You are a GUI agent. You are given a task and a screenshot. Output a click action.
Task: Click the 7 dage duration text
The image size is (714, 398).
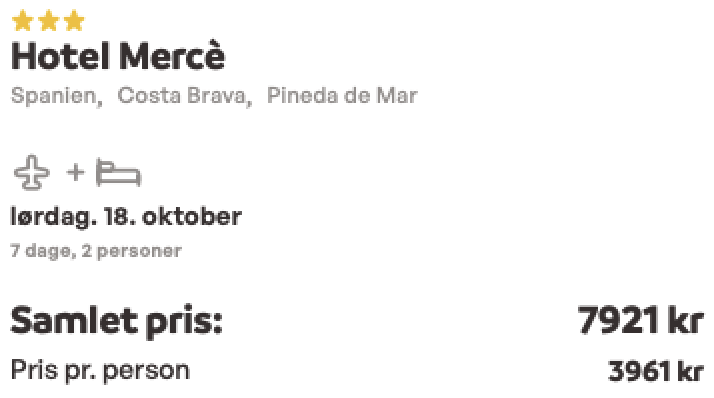point(43,251)
